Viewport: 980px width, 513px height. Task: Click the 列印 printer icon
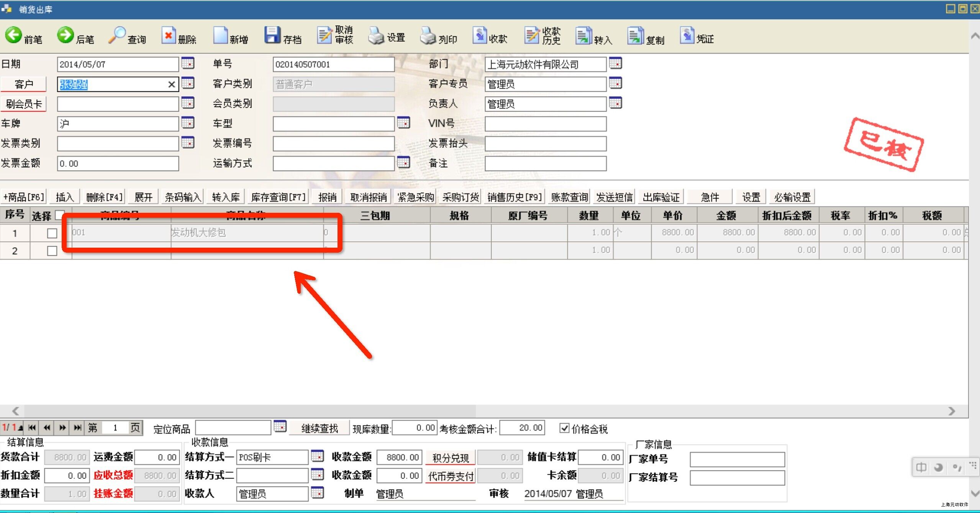pyautogui.click(x=428, y=36)
